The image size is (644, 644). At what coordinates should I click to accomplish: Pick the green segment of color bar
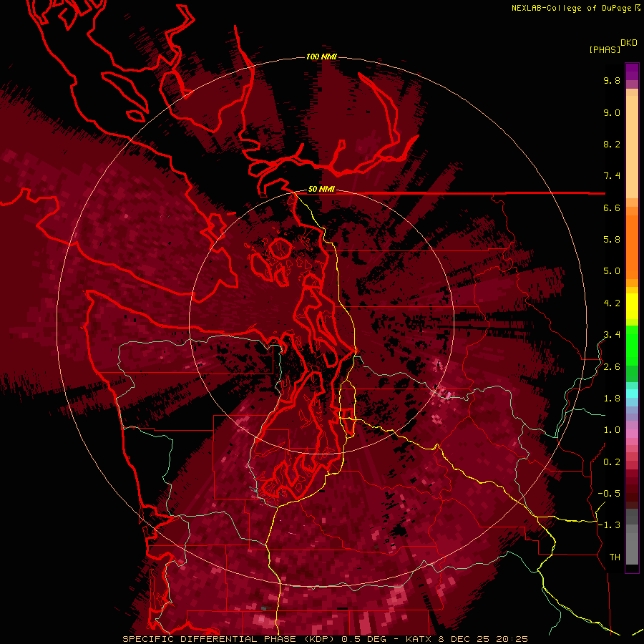point(632,345)
